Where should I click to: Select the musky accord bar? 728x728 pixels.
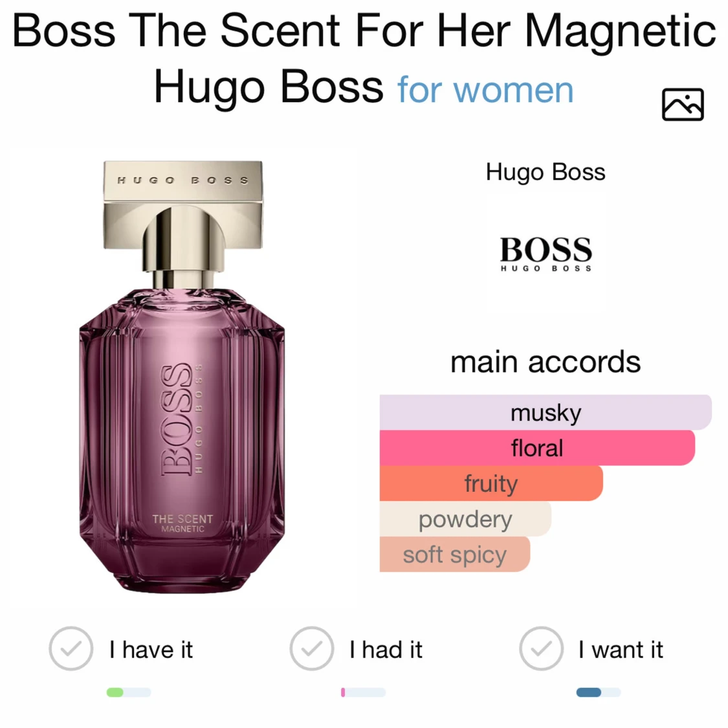(x=546, y=412)
